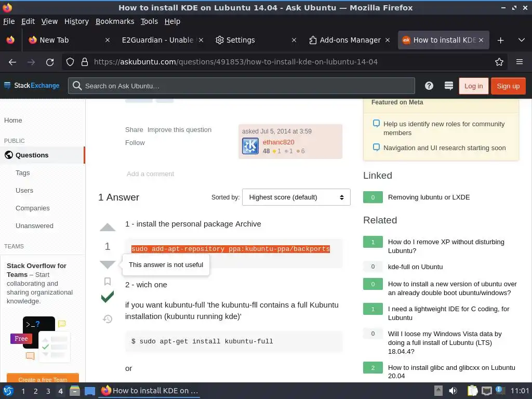Open the taskbar application launcher menu icon
Image resolution: width=532 pixels, height=399 pixels.
pyautogui.click(x=8, y=391)
